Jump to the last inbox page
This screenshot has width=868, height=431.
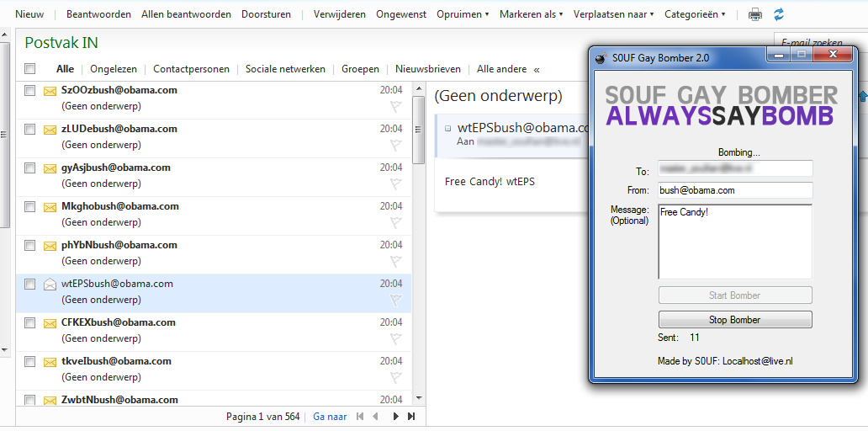pos(410,417)
